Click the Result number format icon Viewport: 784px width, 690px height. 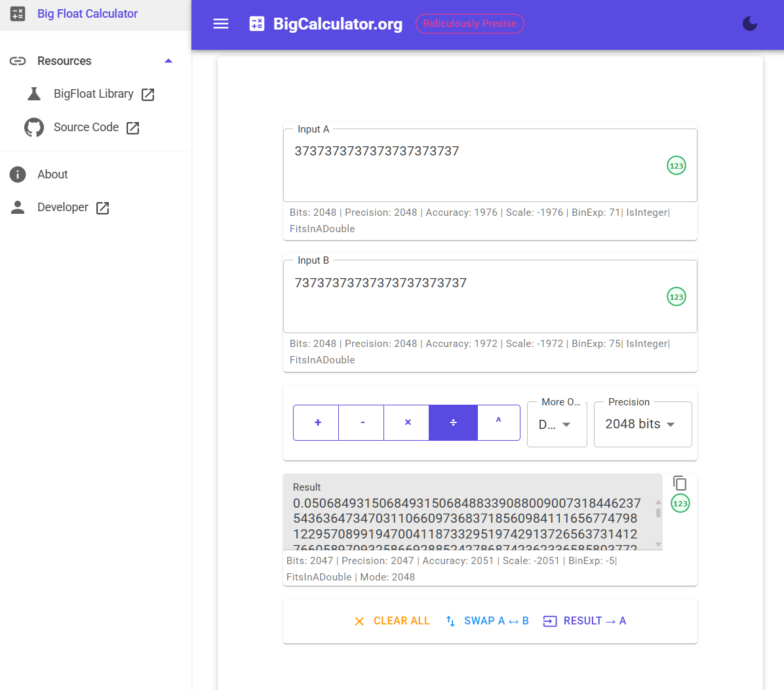point(680,504)
